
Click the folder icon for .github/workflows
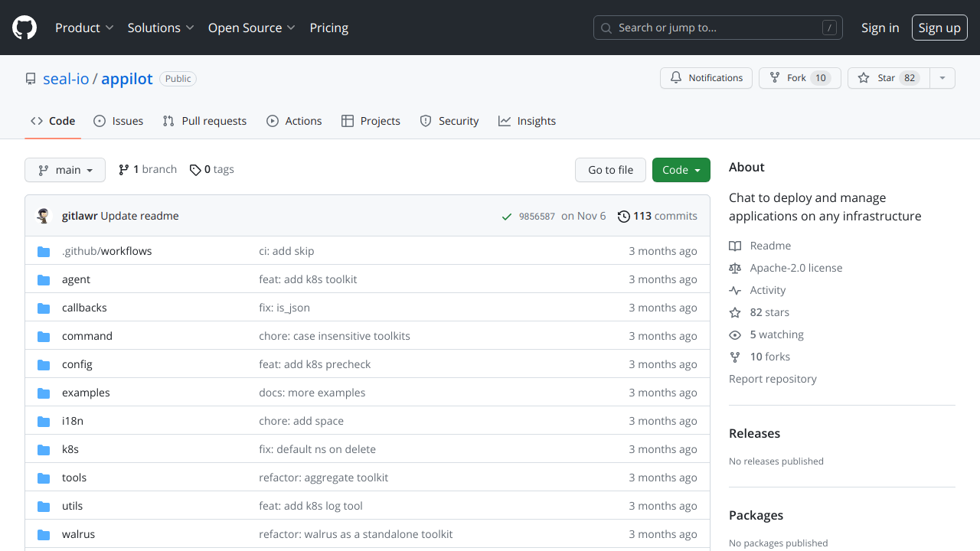coord(44,251)
